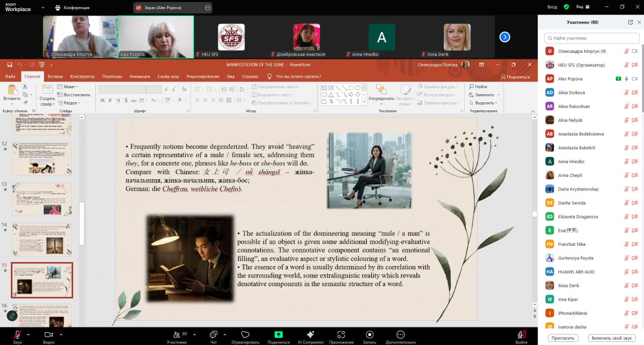Viewport: 644px width, 345px height.
Task: Open the Chat panel
Action: click(213, 335)
